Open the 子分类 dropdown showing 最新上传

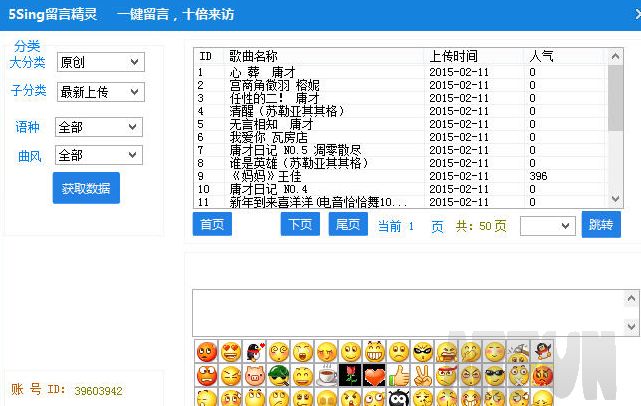click(101, 92)
